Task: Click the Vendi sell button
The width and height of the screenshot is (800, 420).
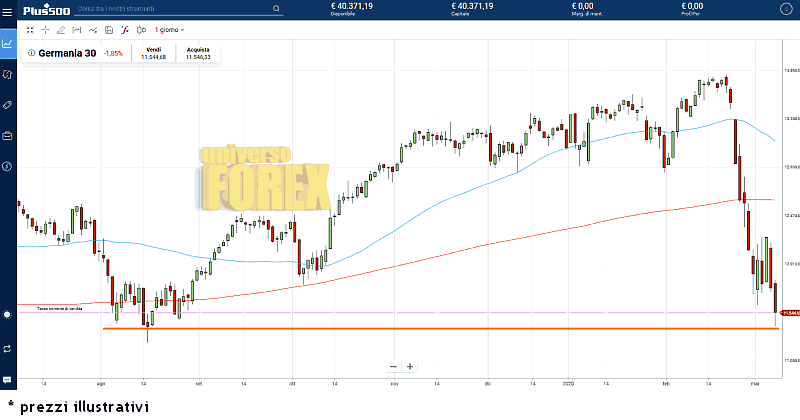Action: (153, 53)
